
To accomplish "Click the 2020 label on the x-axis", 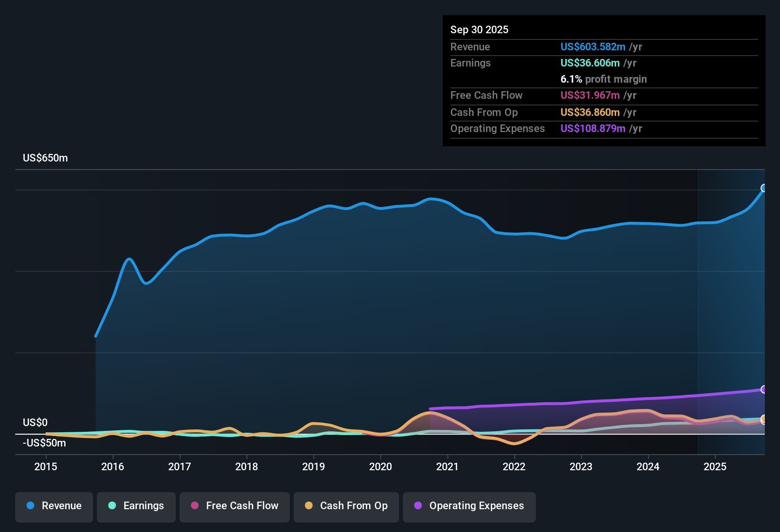I will (380, 467).
